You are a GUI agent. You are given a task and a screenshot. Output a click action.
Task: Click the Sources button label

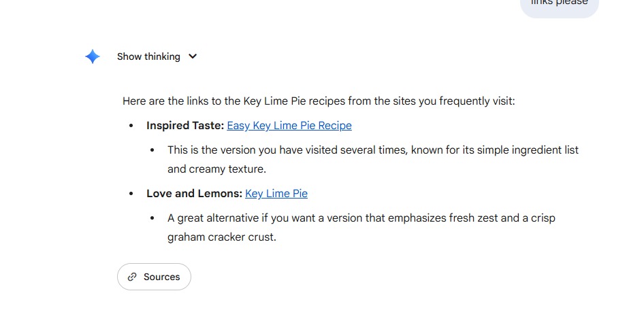162,277
